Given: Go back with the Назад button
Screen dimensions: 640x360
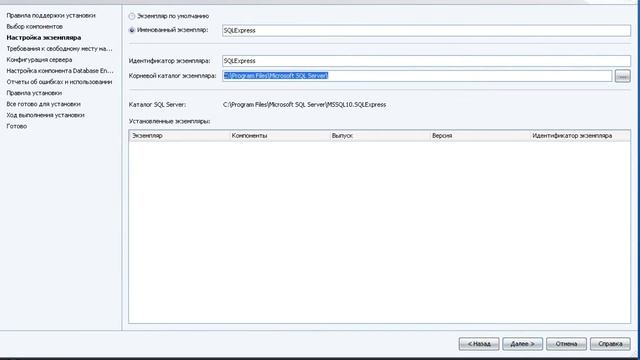Looking at the screenshot, I should 479,344.
